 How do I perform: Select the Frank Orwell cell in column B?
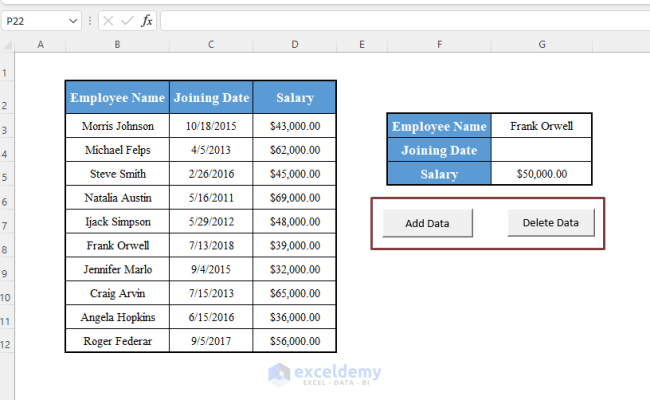(x=117, y=245)
